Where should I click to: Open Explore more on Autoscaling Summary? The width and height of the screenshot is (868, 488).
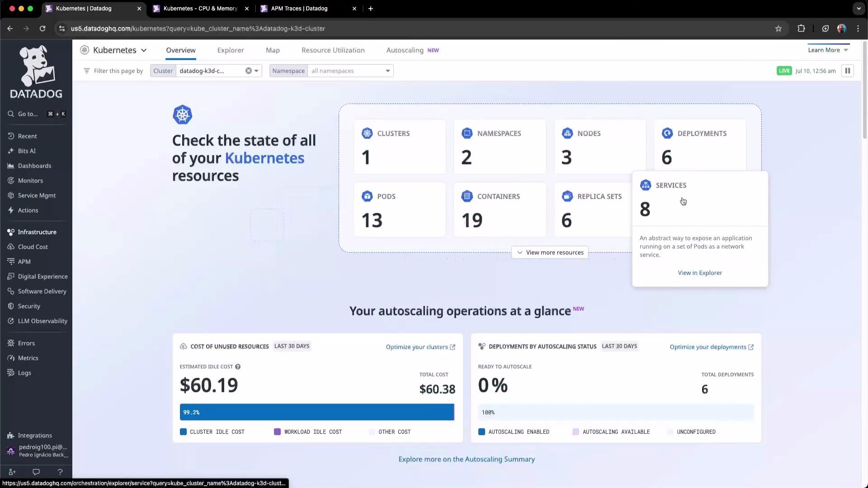pos(467,459)
